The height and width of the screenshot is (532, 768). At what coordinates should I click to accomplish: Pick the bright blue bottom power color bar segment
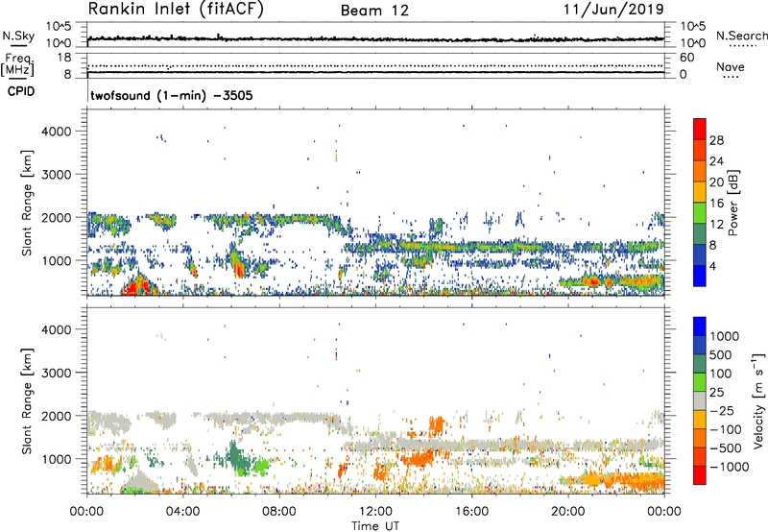click(x=700, y=276)
